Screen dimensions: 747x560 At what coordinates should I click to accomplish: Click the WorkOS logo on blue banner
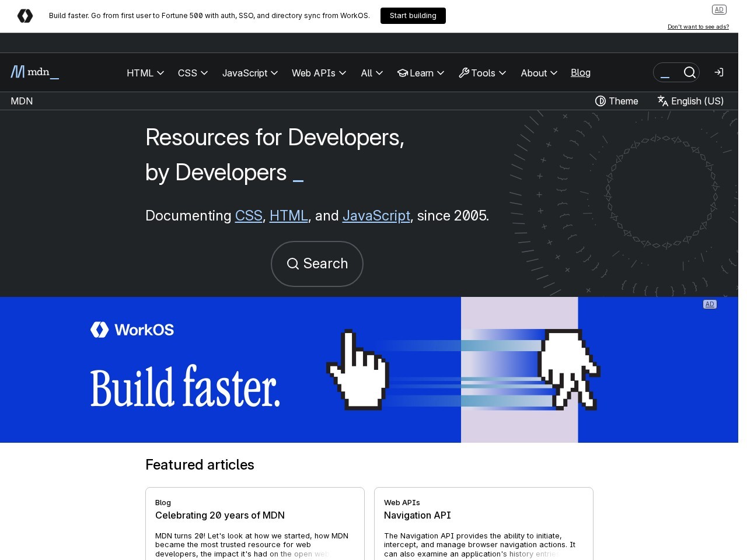click(x=132, y=330)
